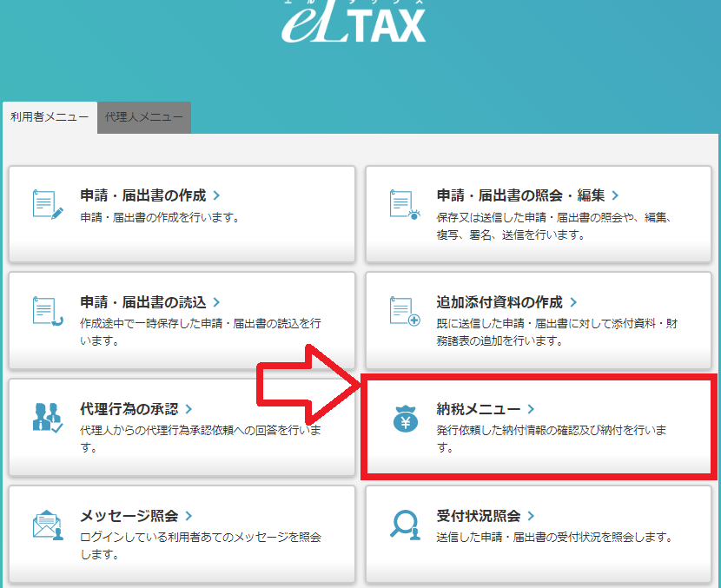Click the document-with-eye icon for 照会・編集
The width and height of the screenshot is (721, 588).
[x=405, y=205]
